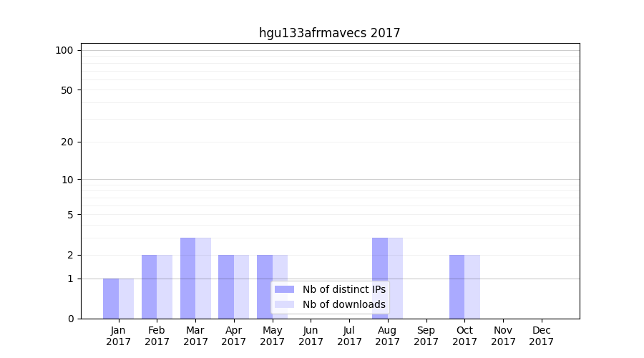644x358 pixels.
Task: Select the darker Oct 2017 distinct IPs bar
Action: [457, 286]
